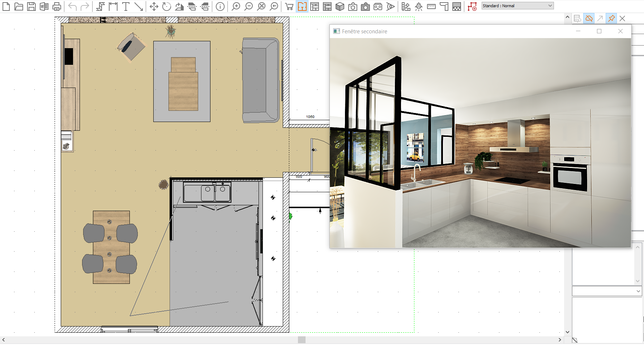The image size is (644, 345).
Task: Toggle the pin panel button
Action: click(611, 18)
